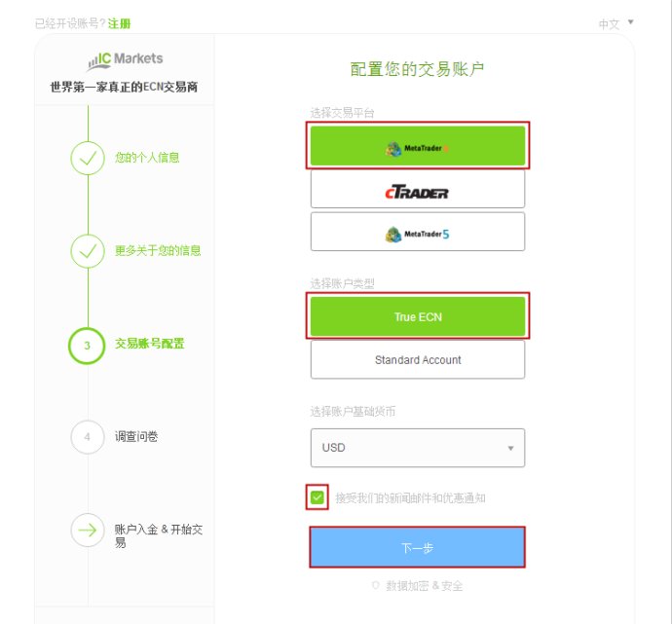Choose the cTrader platform logo
This screenshot has width=672, height=624.
[417, 192]
